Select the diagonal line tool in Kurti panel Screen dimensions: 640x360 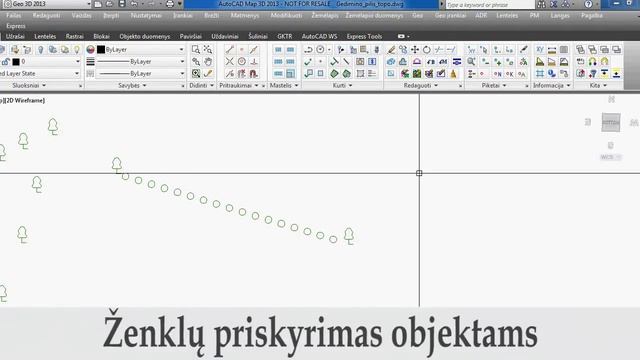pos(346,62)
